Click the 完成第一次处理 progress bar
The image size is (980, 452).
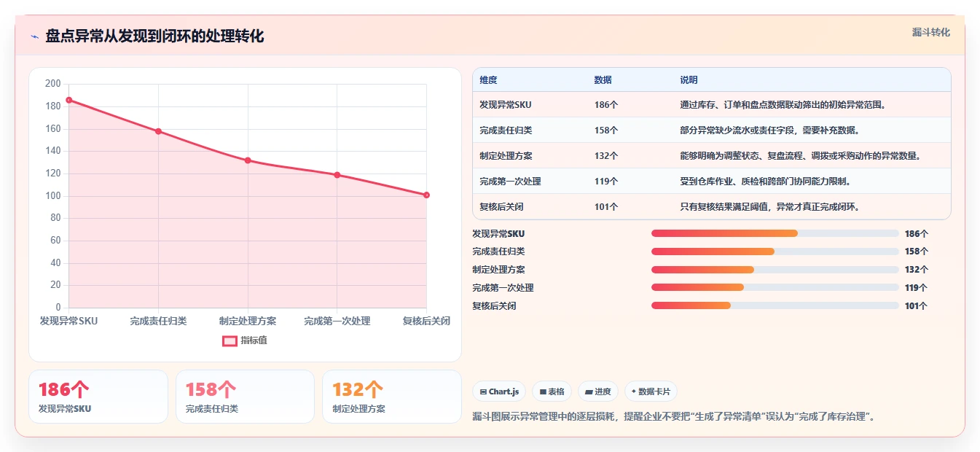point(775,288)
